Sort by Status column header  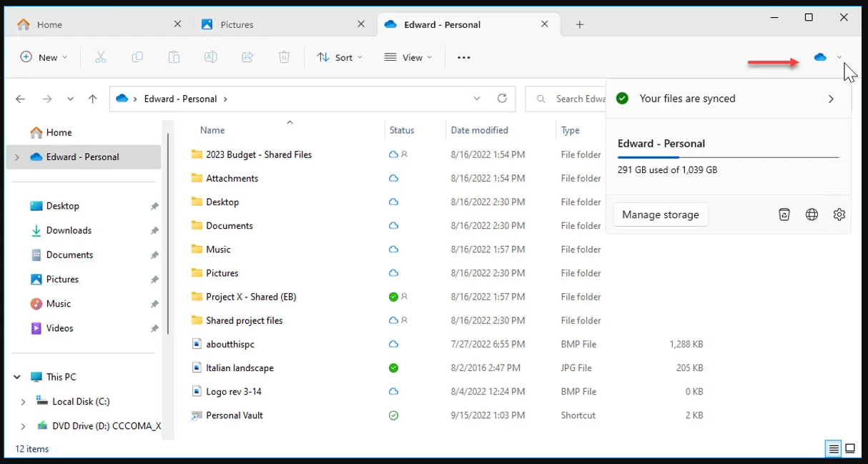(402, 130)
